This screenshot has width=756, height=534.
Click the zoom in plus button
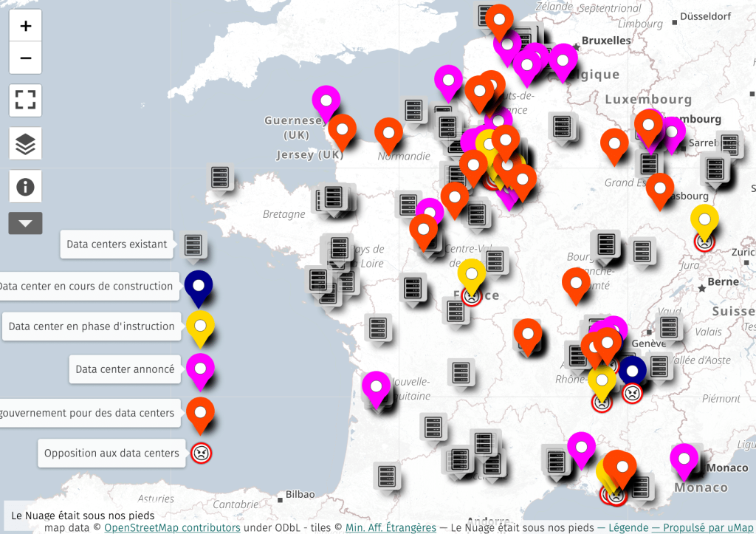26,27
